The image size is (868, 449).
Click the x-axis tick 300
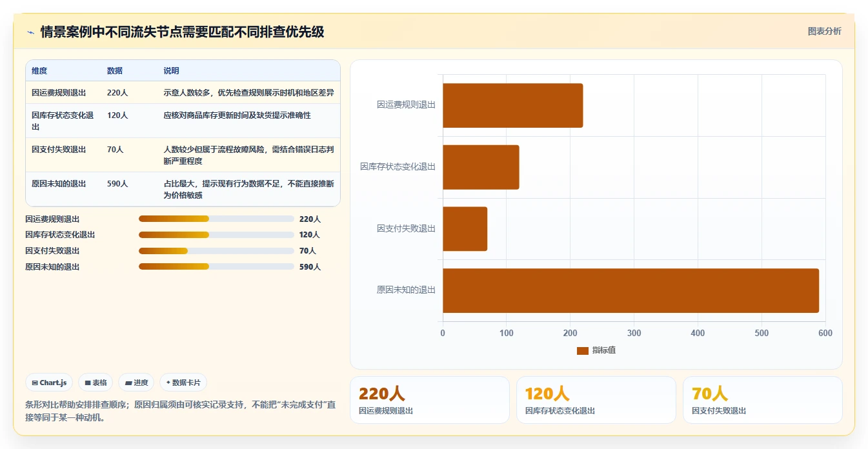tap(634, 333)
